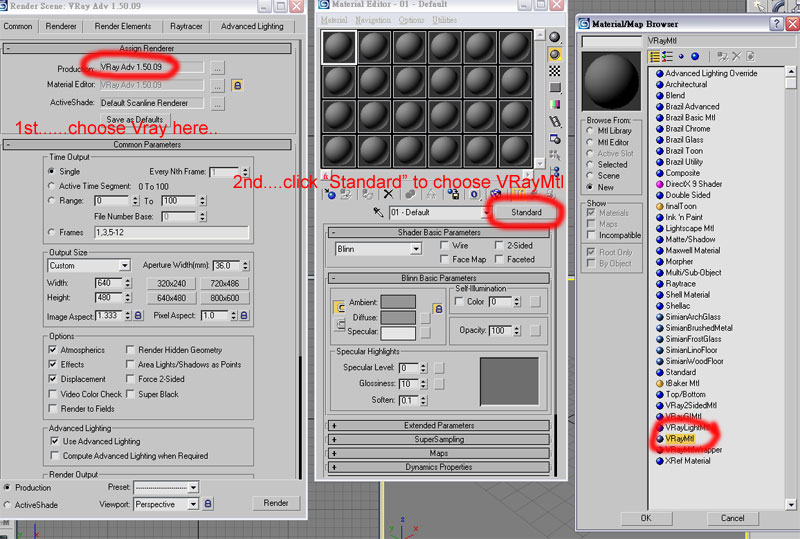Viewport: 800px width, 539px height.
Task: Toggle the Backlight icon in Material Editor
Action: (555, 54)
